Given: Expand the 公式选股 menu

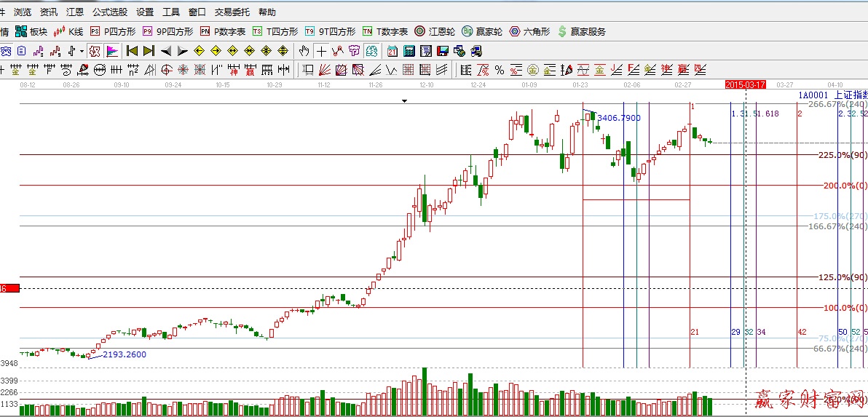Looking at the screenshot, I should coord(109,12).
